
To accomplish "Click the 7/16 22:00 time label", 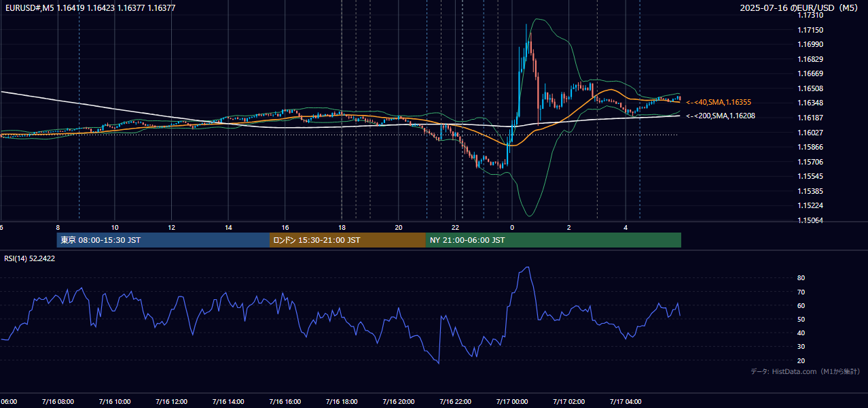I will [456, 402].
